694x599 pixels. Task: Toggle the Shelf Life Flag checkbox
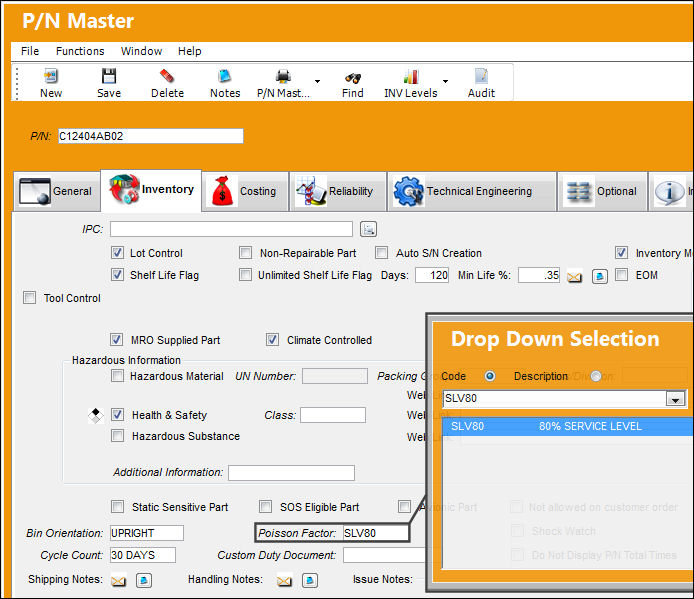pos(117,274)
